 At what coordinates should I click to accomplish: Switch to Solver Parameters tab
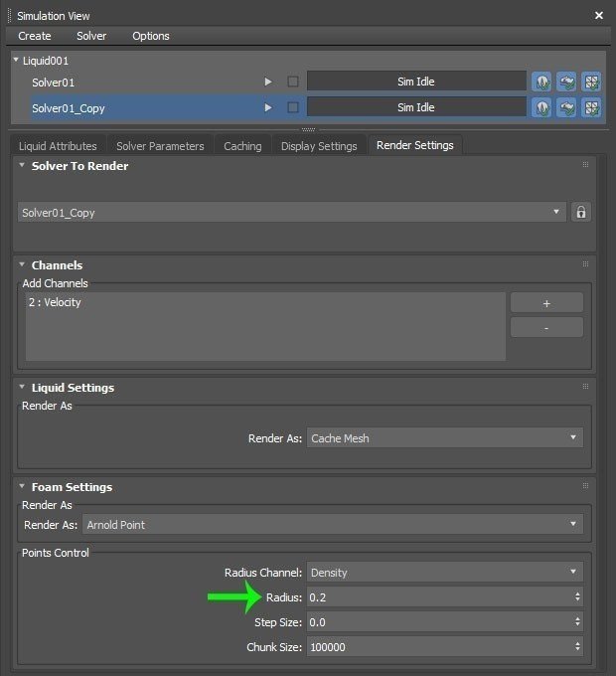pyautogui.click(x=160, y=146)
